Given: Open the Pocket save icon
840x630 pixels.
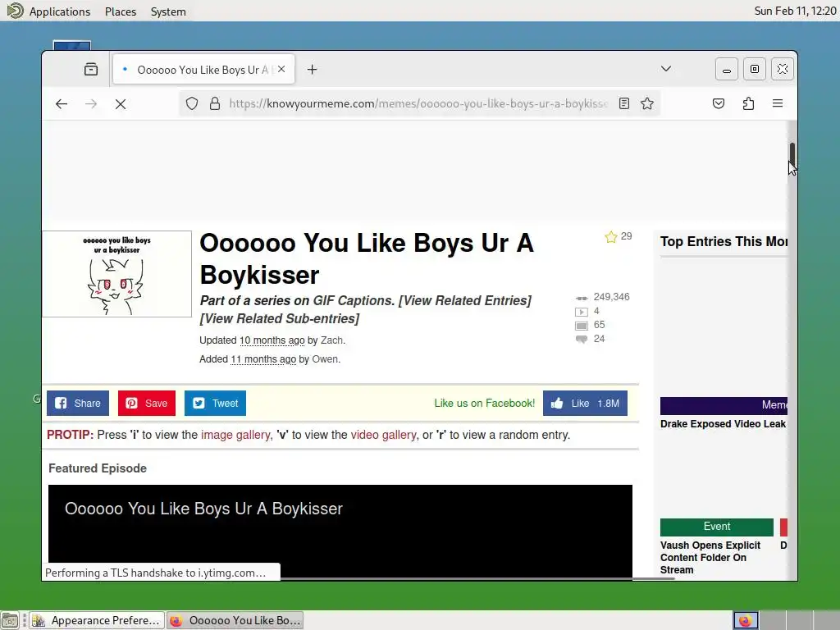Looking at the screenshot, I should coord(719,103).
